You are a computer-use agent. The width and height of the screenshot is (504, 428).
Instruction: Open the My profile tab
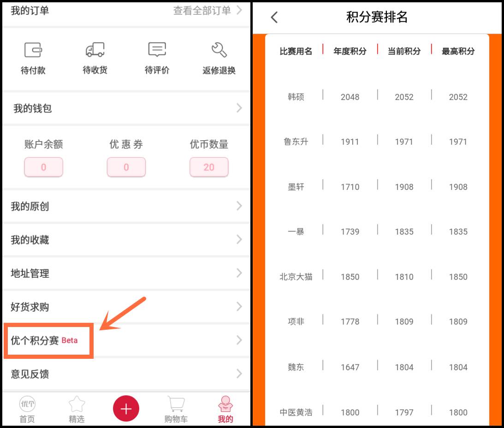point(225,409)
